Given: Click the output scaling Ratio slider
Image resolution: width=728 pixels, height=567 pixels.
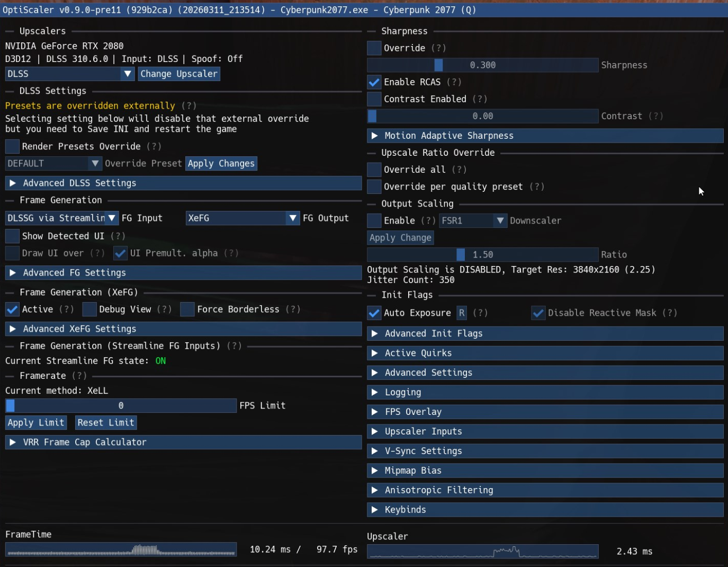Looking at the screenshot, I should point(483,255).
